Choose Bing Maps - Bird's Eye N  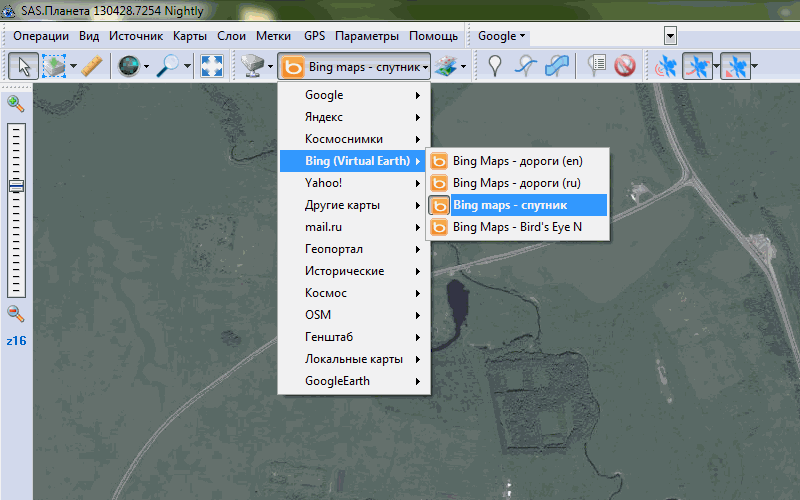tap(516, 227)
